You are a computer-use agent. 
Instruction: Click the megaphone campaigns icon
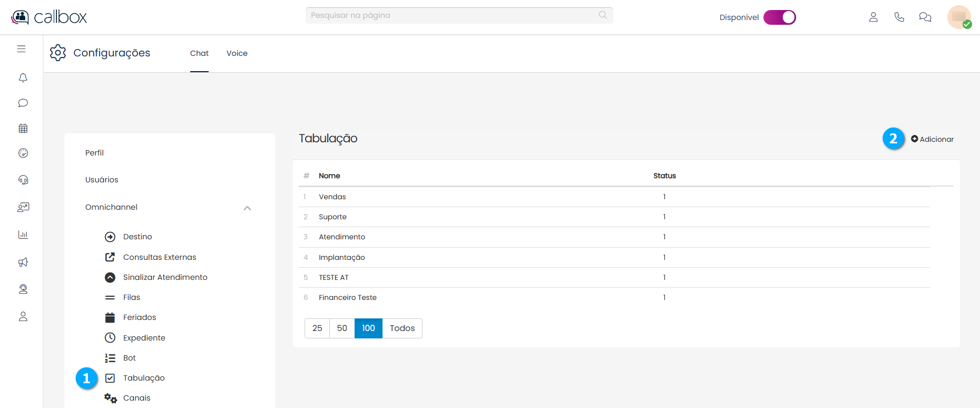pyautogui.click(x=23, y=262)
